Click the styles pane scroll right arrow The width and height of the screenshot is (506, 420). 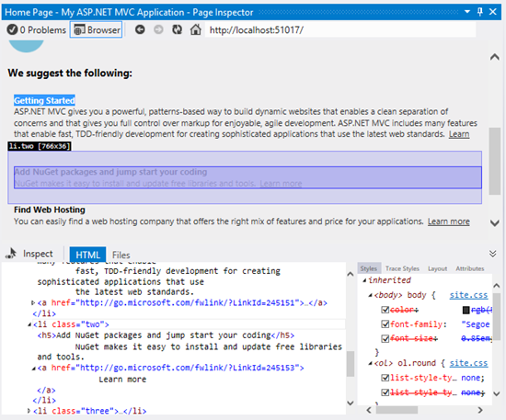pos(480,410)
